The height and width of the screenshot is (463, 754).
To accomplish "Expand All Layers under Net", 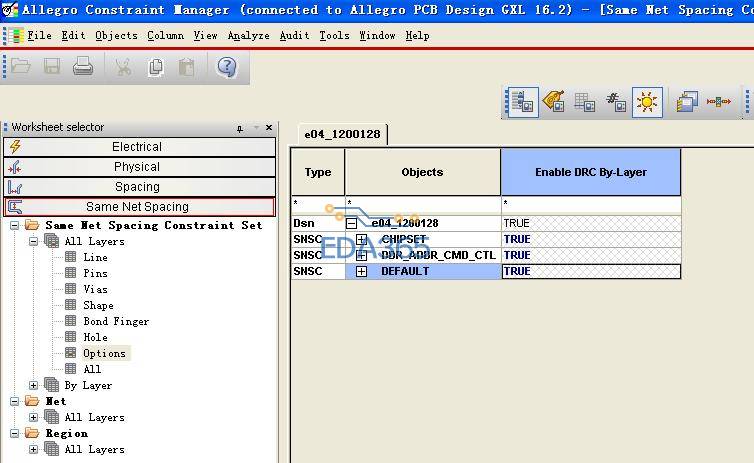I will pyautogui.click(x=33, y=417).
